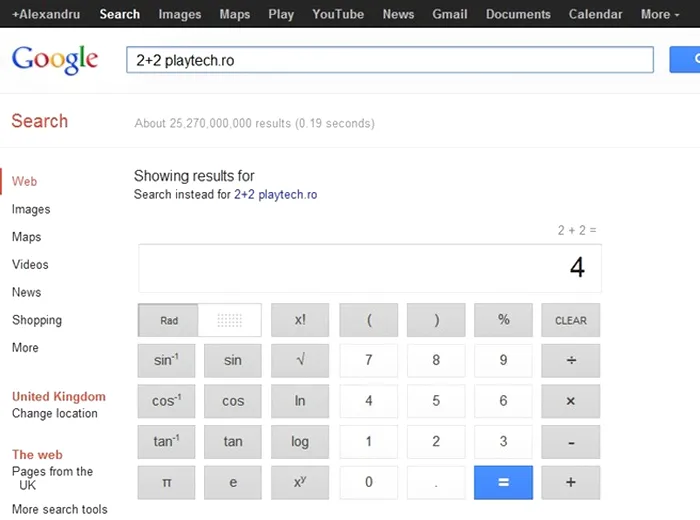The height and width of the screenshot is (520, 700).
Task: Focus the search box with 2+2 playtech.ro
Action: [390, 60]
